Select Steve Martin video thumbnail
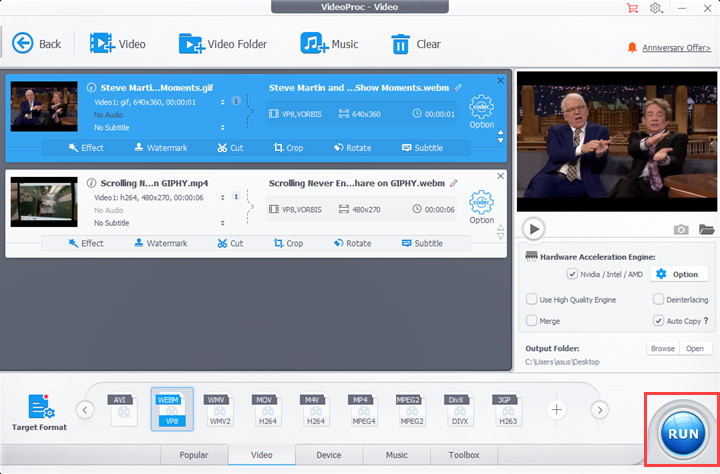Screen dimensions: 720x474 point(44,106)
